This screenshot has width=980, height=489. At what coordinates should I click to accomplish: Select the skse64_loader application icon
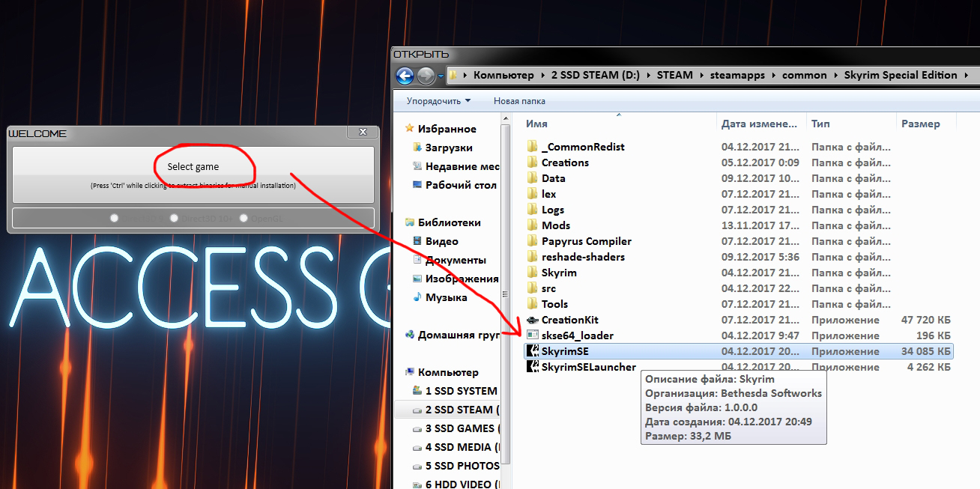pyautogui.click(x=533, y=335)
